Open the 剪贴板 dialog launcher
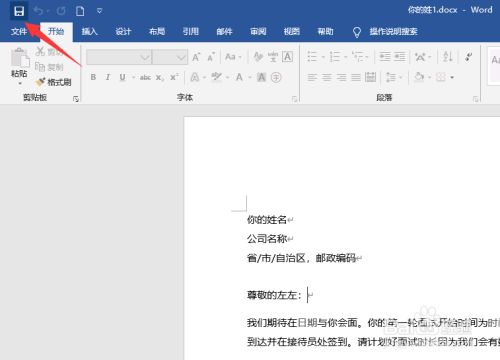This screenshot has height=360, width=500. click(x=76, y=99)
